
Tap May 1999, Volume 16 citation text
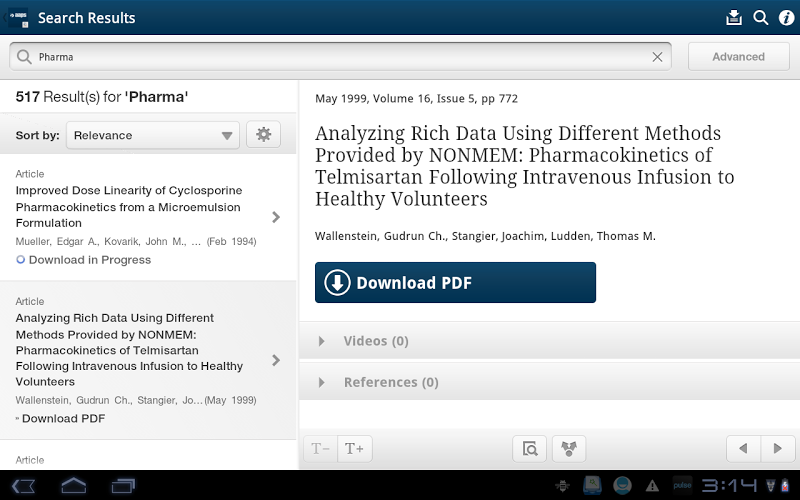coord(416,98)
